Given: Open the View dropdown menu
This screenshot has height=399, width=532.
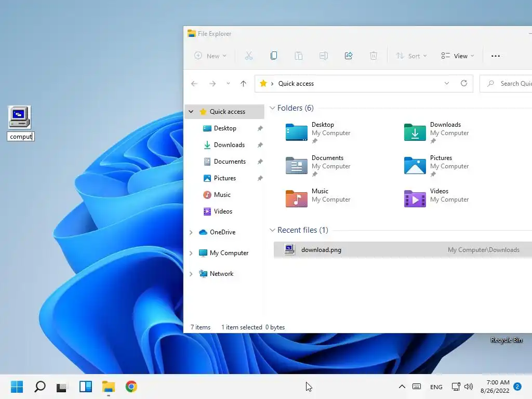Looking at the screenshot, I should coord(457,56).
